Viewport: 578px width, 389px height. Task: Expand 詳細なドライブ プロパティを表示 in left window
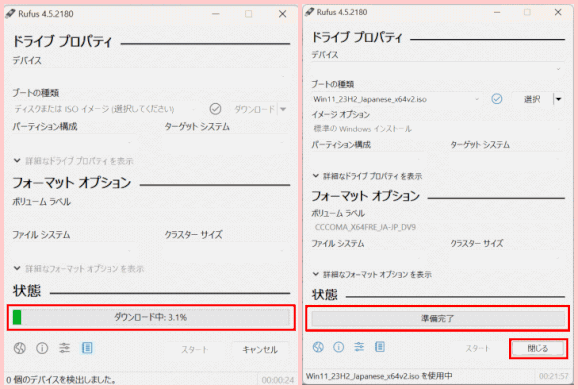pyautogui.click(x=73, y=161)
